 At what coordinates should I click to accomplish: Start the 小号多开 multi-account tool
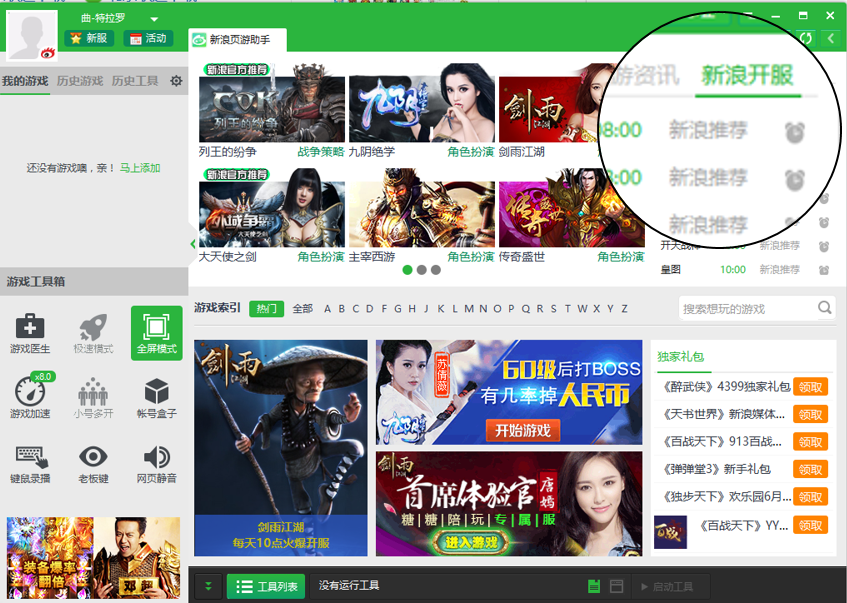click(93, 398)
